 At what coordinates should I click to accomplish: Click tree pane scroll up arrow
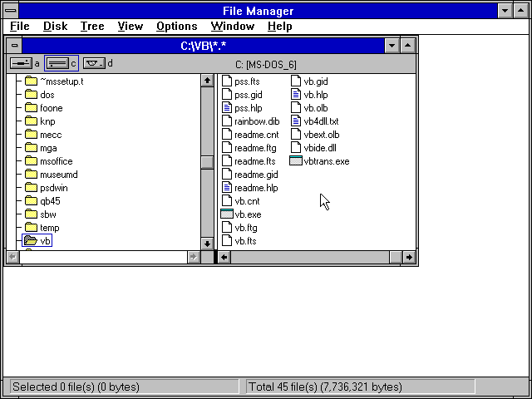pos(207,81)
